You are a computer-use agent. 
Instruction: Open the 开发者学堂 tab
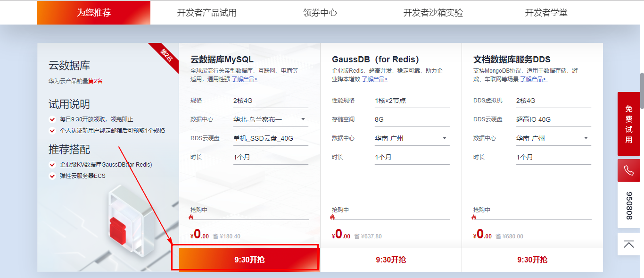[x=546, y=13]
